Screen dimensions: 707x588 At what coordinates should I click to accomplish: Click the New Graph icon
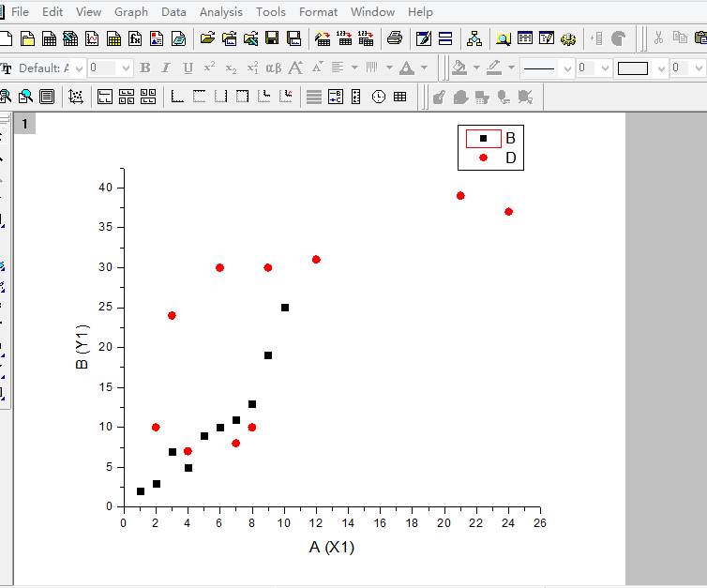coord(92,38)
